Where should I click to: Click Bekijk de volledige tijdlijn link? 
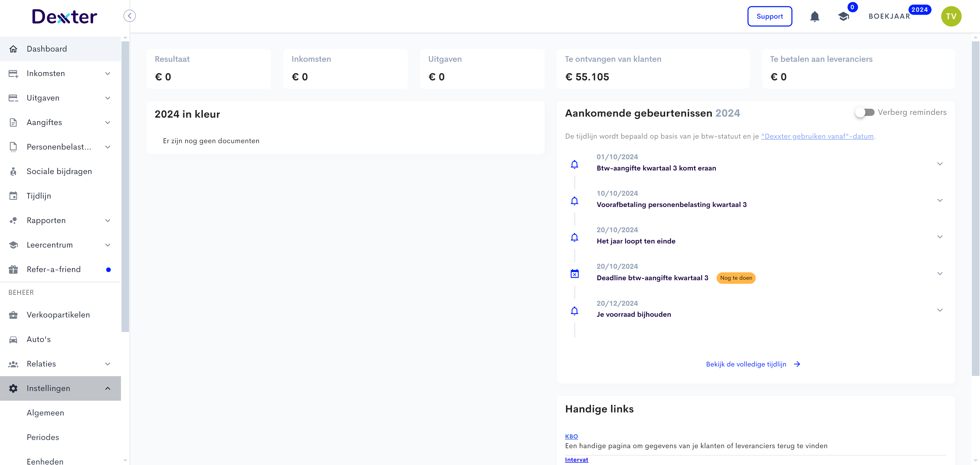point(753,364)
